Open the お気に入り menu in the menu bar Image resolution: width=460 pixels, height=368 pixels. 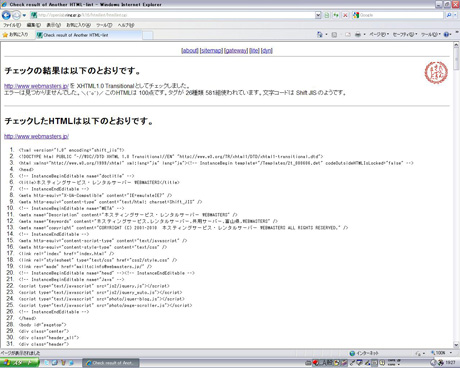click(x=78, y=25)
